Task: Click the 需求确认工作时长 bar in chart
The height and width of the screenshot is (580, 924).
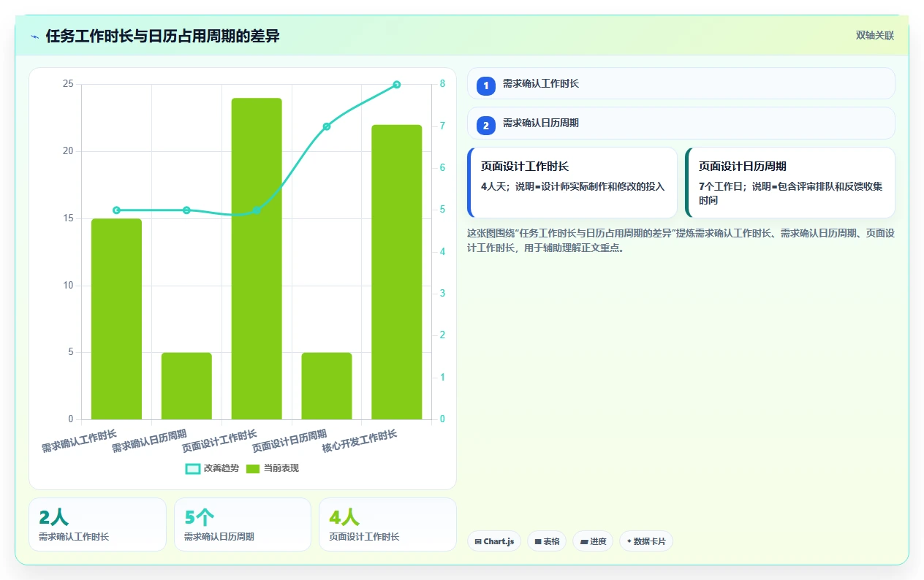Action: [116, 318]
